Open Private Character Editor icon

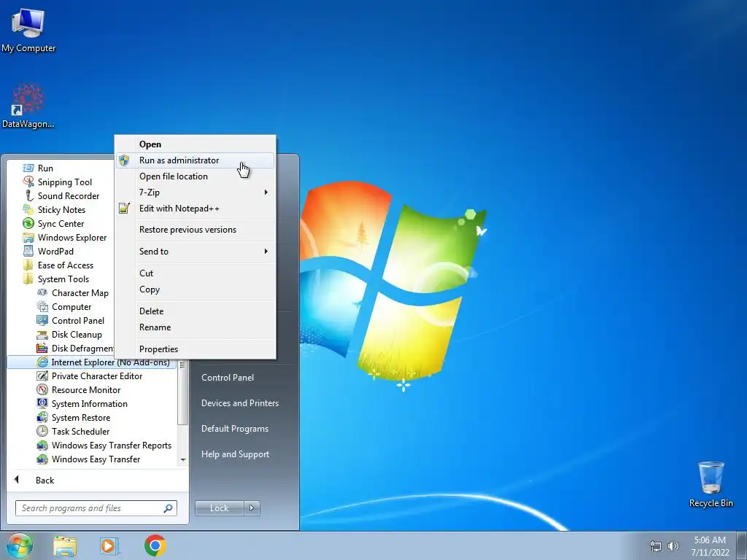coord(42,376)
